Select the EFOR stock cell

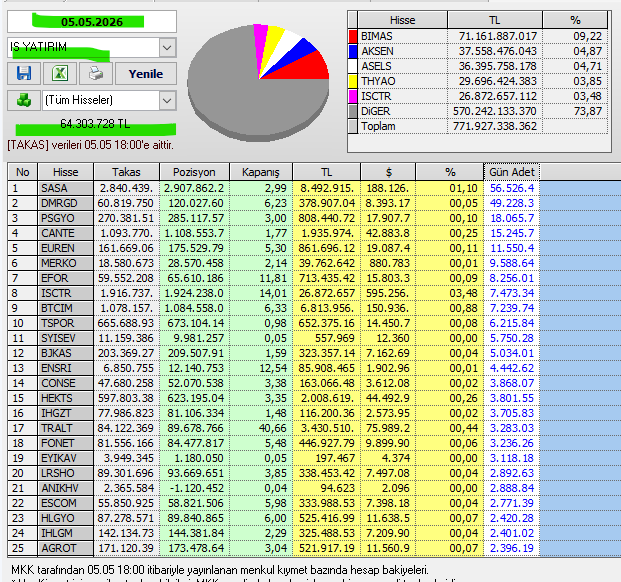[66, 278]
